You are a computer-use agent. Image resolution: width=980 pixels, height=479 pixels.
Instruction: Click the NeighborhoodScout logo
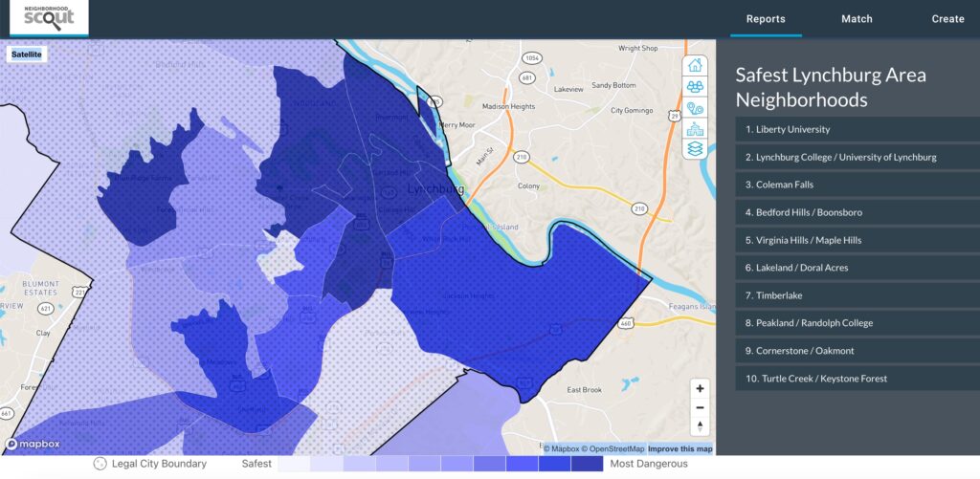49,17
